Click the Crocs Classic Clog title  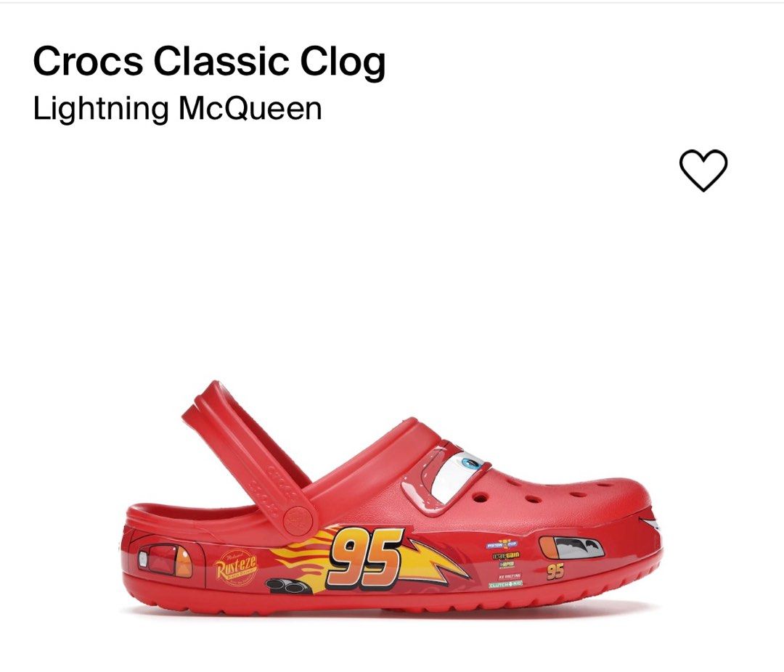click(209, 62)
